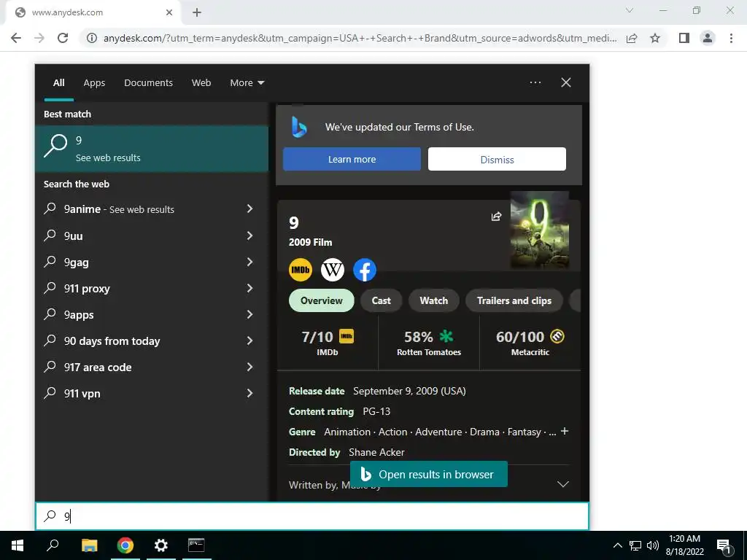
Task: Expand the 90 days from today arrow
Action: 249,341
